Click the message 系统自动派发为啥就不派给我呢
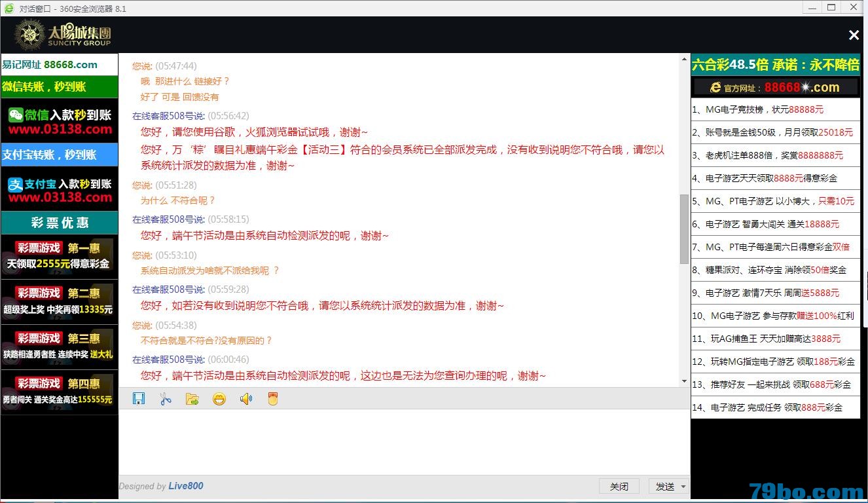868x503 pixels. (x=210, y=270)
